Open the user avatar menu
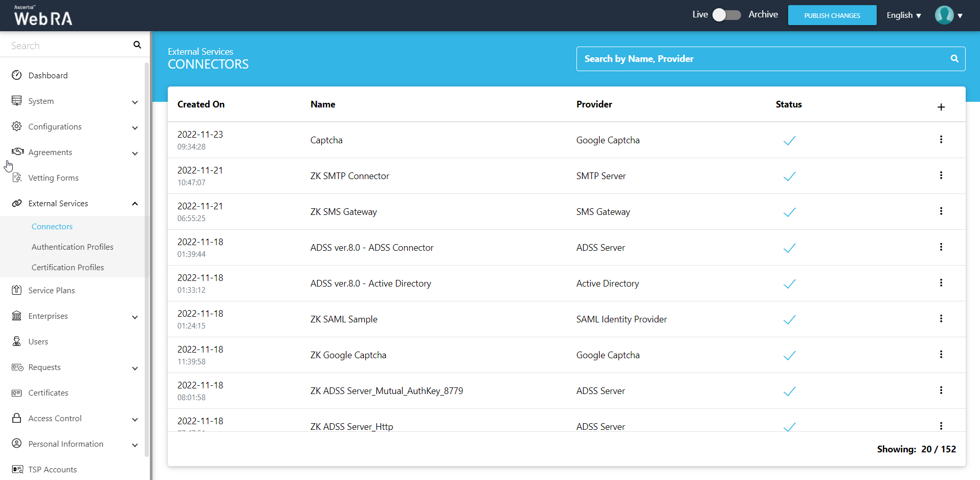 coord(948,15)
